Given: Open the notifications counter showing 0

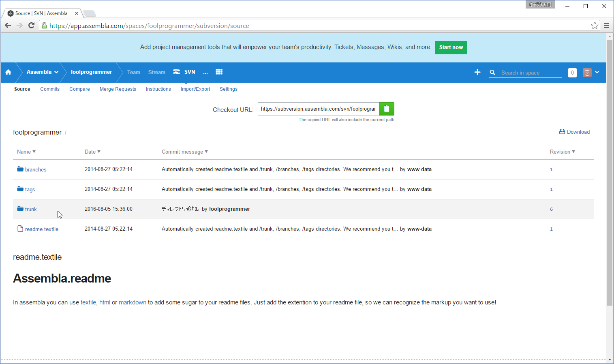Looking at the screenshot, I should pyautogui.click(x=572, y=73).
